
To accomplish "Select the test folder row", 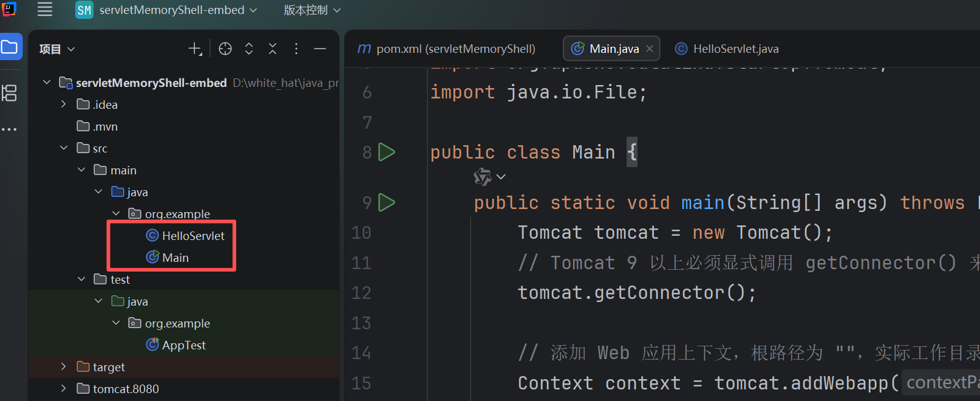I will click(183, 279).
